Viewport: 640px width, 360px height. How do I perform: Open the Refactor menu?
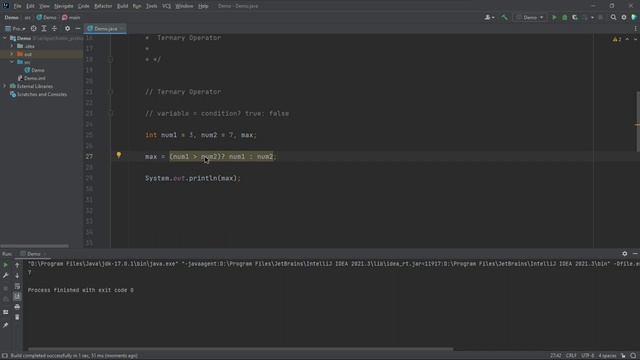click(x=103, y=6)
